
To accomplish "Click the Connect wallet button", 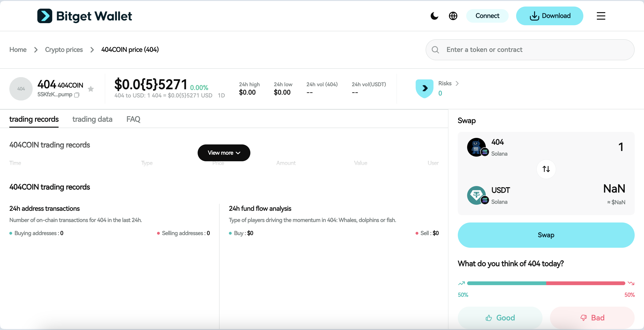I will 487,15.
